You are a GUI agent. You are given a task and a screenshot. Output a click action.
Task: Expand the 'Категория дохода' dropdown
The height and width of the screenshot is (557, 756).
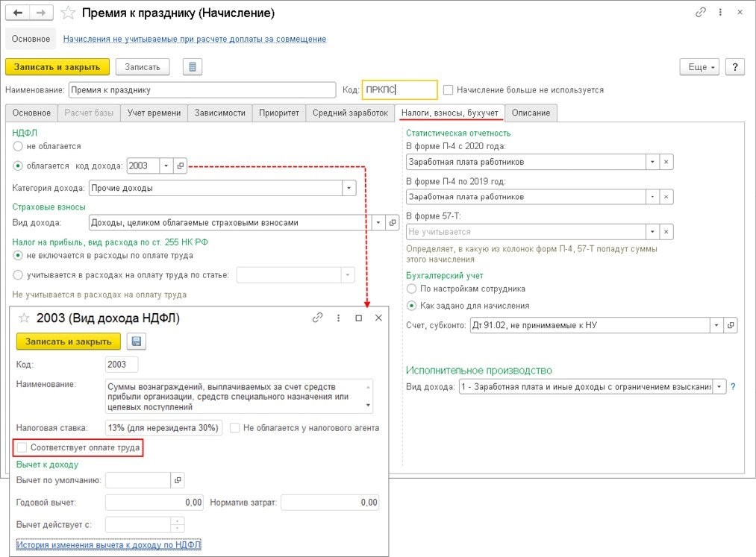(x=349, y=189)
